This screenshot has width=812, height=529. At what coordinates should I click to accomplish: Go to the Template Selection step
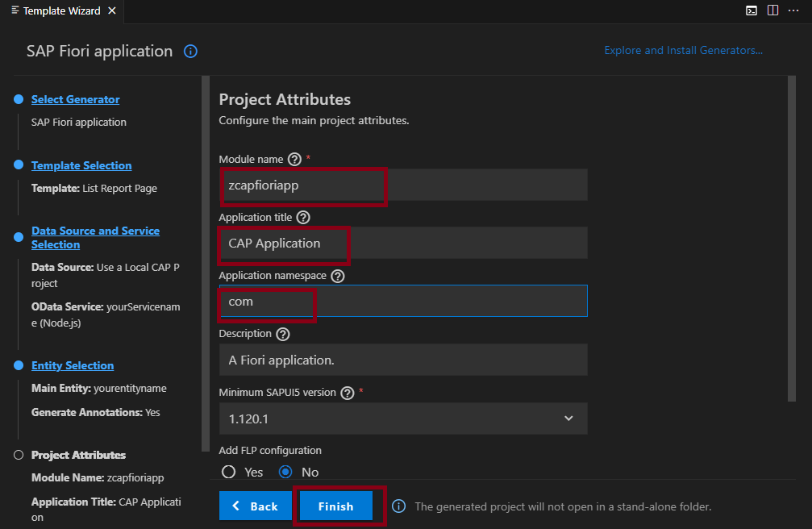coord(81,165)
